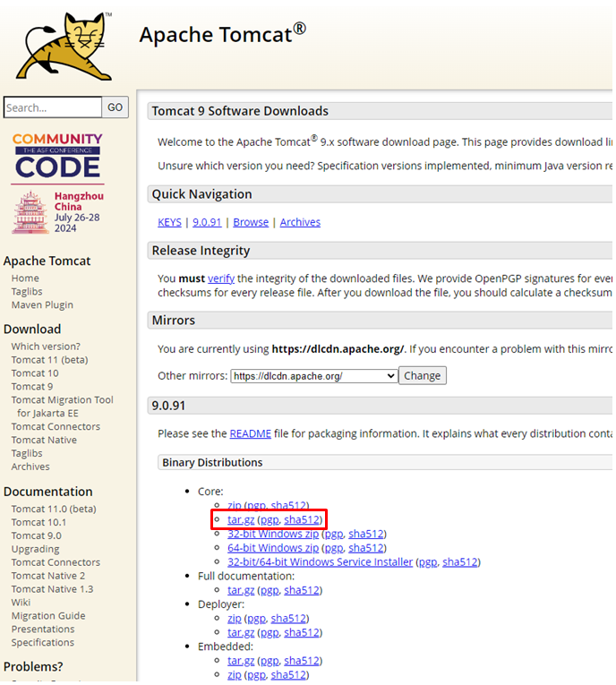Open Tomcat 11 (beta) download link
The height and width of the screenshot is (685, 616).
click(49, 360)
